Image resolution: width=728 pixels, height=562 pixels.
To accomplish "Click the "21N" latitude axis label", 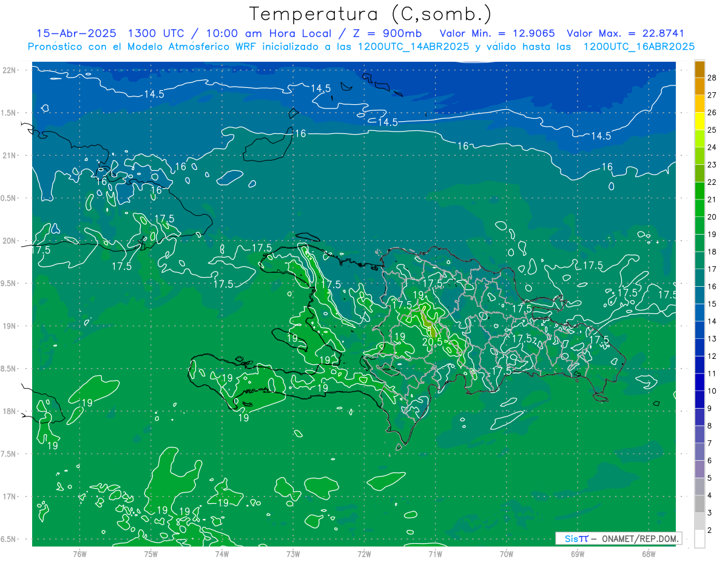I will pyautogui.click(x=9, y=156).
